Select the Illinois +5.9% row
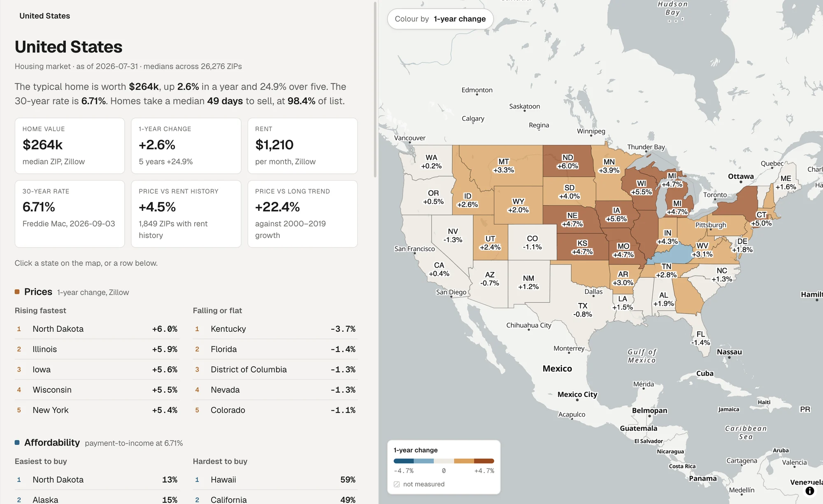 pyautogui.click(x=97, y=349)
